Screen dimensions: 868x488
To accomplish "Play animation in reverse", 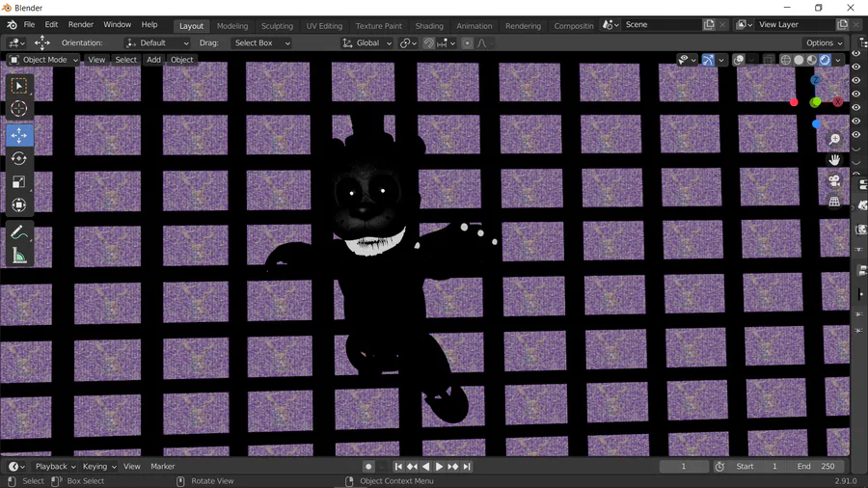I will click(425, 467).
